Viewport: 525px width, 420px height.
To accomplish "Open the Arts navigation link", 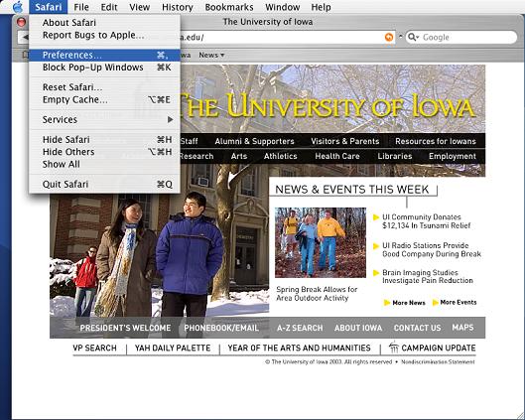I will (x=239, y=156).
